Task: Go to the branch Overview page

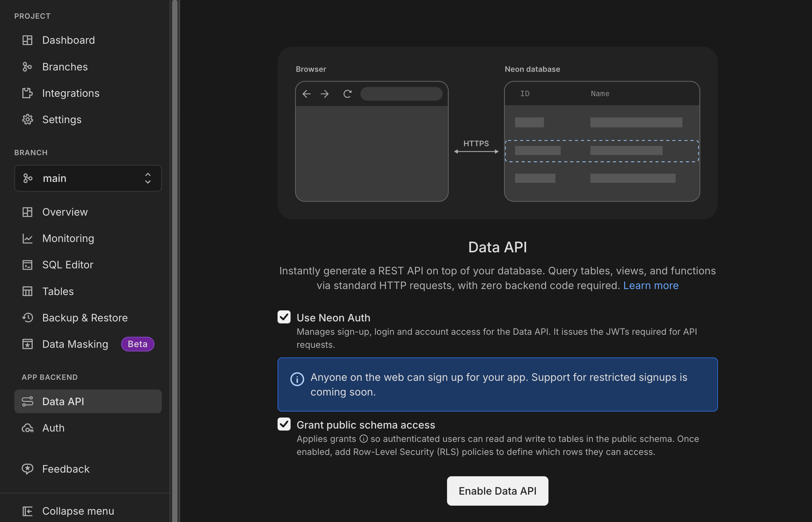Action: tap(65, 212)
